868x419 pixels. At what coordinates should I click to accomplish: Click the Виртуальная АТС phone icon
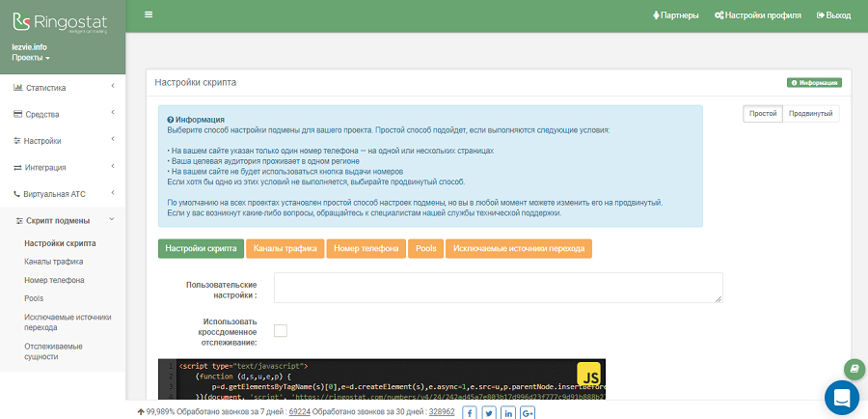(16, 194)
